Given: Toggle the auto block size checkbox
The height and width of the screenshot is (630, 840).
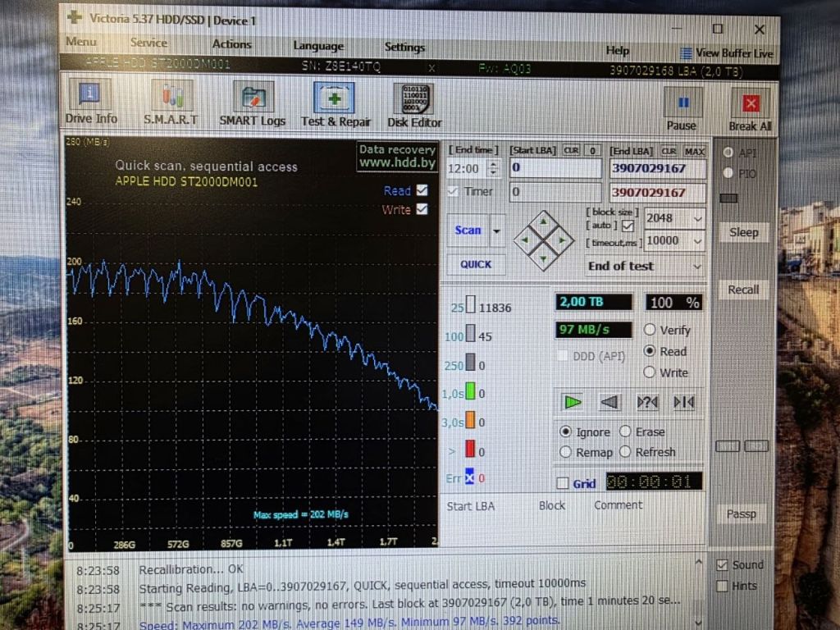Looking at the screenshot, I should (628, 226).
